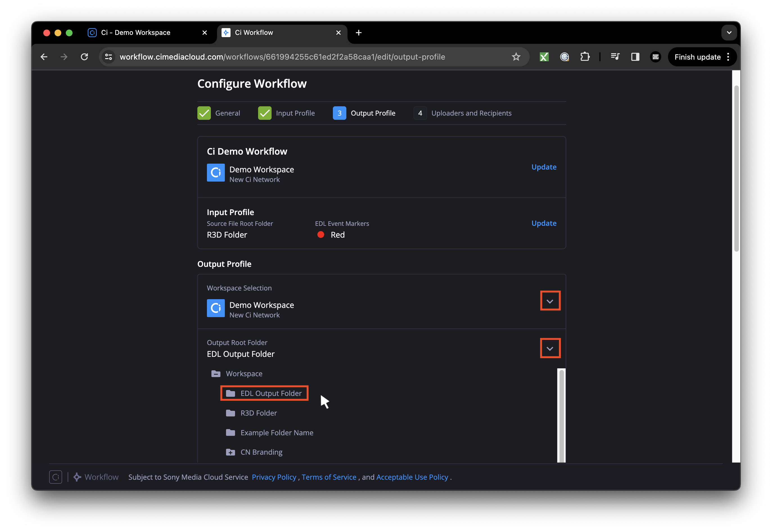Image resolution: width=772 pixels, height=532 pixels.
Task: Toggle the browser side panel icon
Action: (635, 57)
